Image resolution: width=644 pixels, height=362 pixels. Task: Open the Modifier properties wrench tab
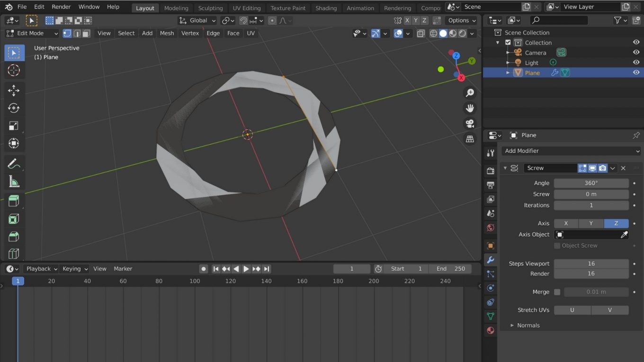490,260
